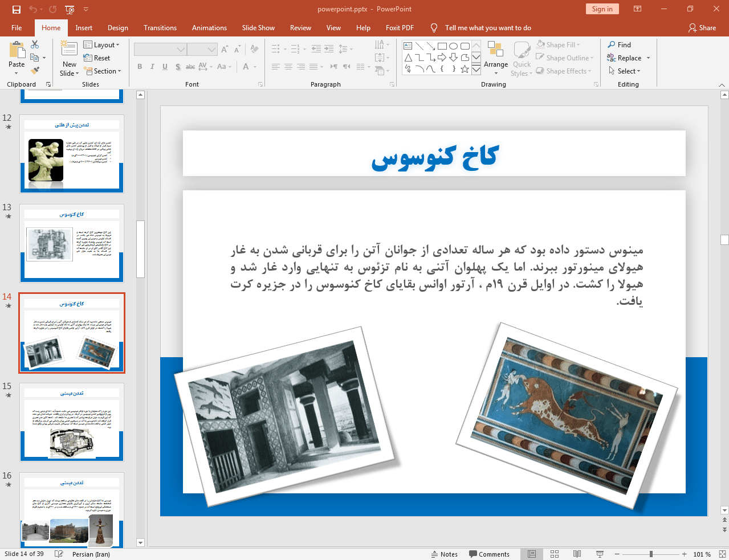Select slide 15 thumbnail

[72, 422]
